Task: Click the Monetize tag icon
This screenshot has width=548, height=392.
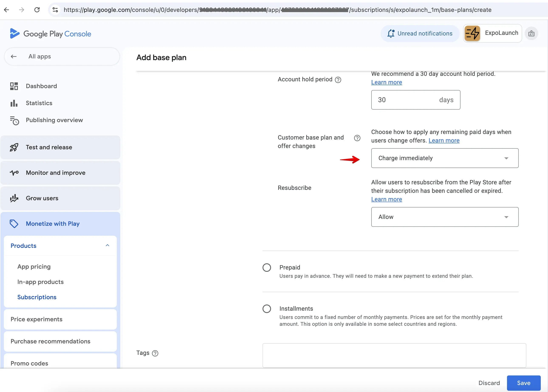Action: (14, 224)
